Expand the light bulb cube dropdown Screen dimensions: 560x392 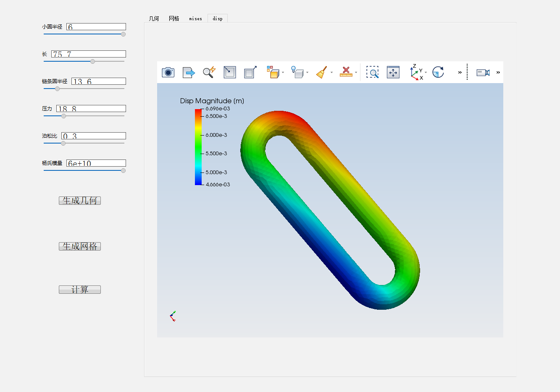(x=307, y=73)
